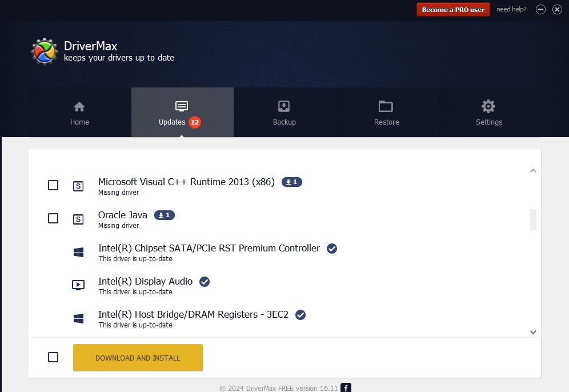Open the Settings tab
569x392 pixels.
[489, 113]
